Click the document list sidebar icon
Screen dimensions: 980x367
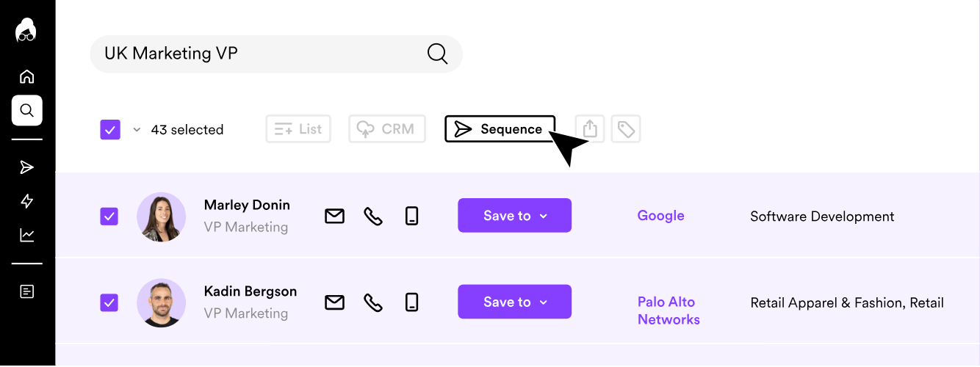[x=27, y=291]
